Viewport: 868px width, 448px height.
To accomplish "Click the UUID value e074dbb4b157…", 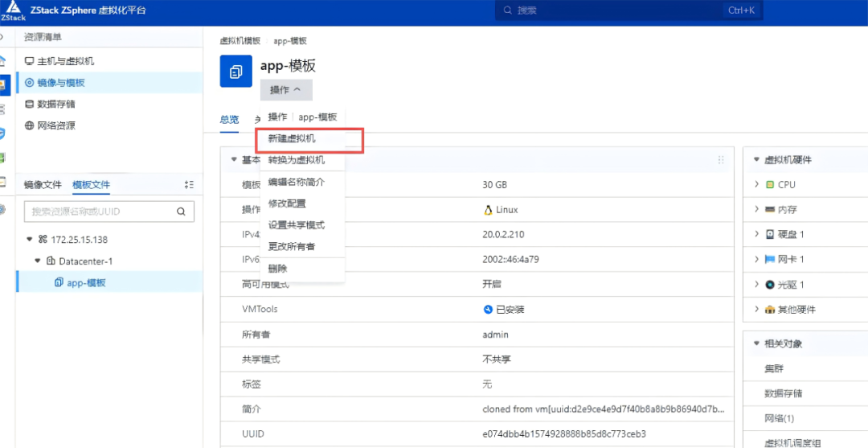I will coord(564,433).
